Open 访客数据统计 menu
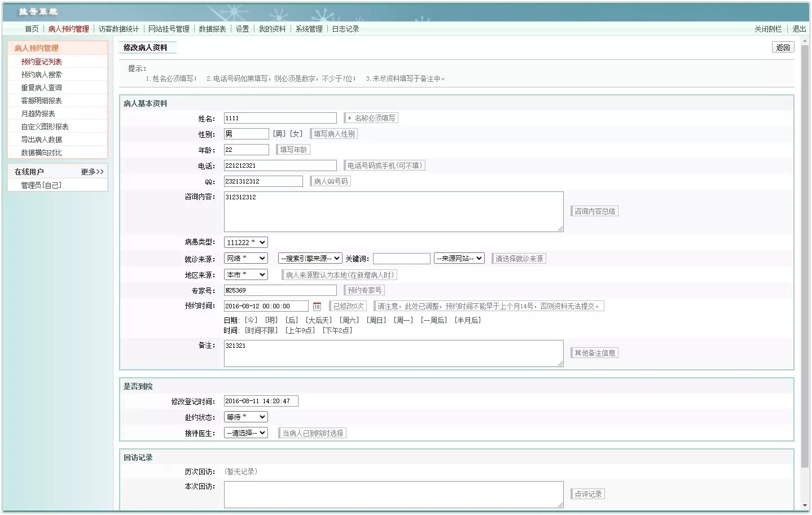Viewport: 812px width, 515px height. click(x=118, y=29)
